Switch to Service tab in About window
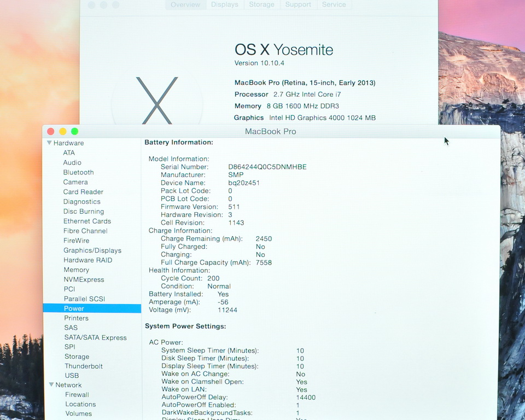 [x=334, y=5]
